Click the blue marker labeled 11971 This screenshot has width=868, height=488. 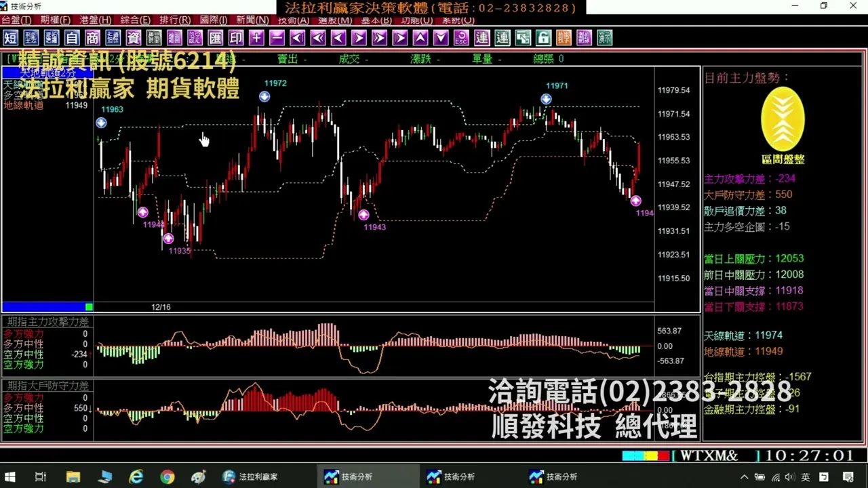coord(546,100)
